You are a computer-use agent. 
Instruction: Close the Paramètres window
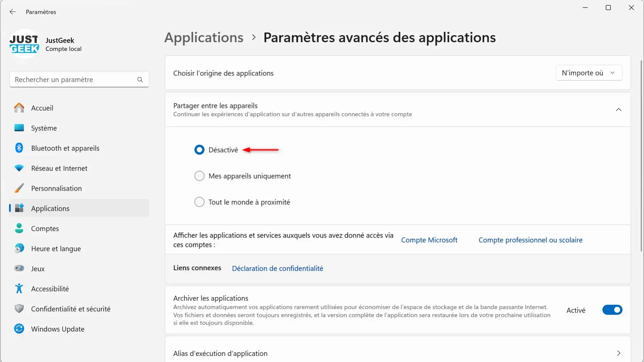tap(631, 7)
